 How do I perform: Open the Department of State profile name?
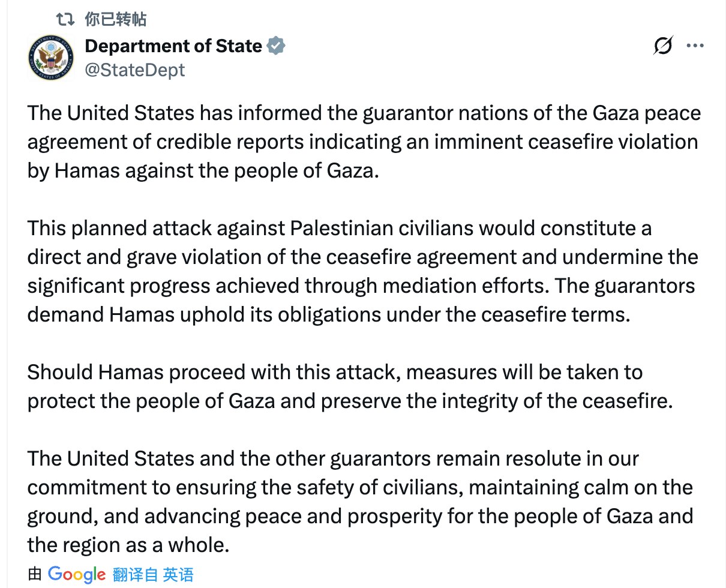point(173,46)
